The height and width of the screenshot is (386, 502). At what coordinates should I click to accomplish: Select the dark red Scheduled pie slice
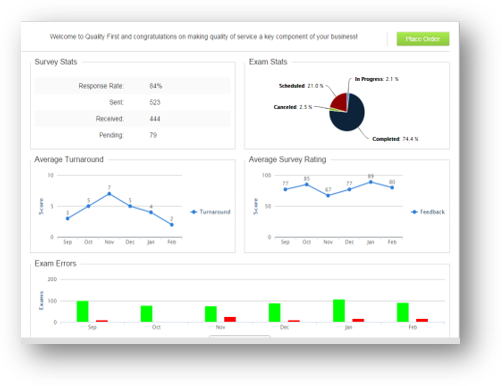[339, 101]
